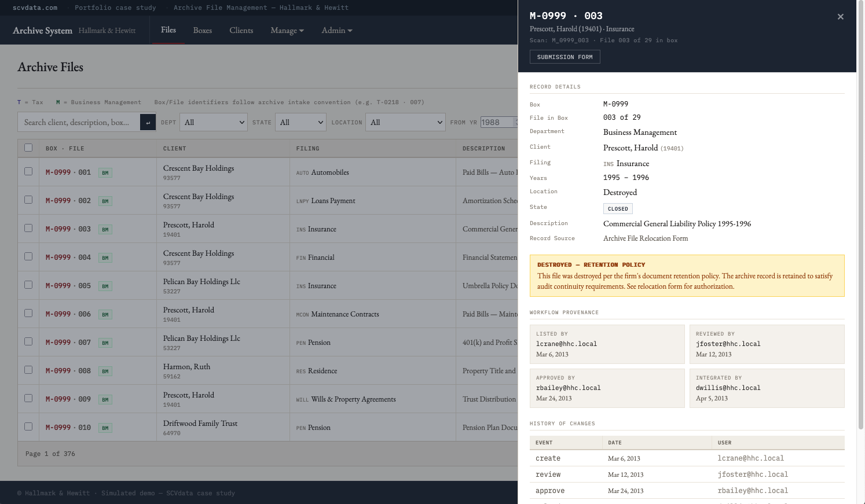Open the SUBMISSION FORM button
The image size is (865, 504).
pyautogui.click(x=565, y=57)
